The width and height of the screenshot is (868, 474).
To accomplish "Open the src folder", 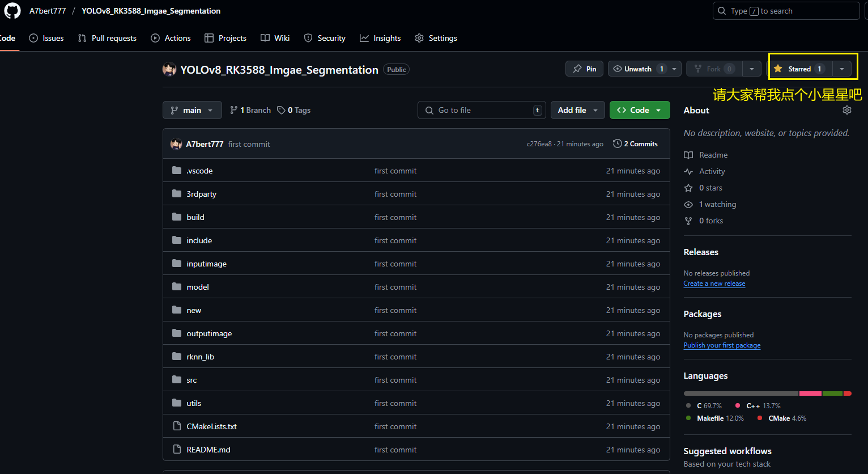I will [192, 380].
